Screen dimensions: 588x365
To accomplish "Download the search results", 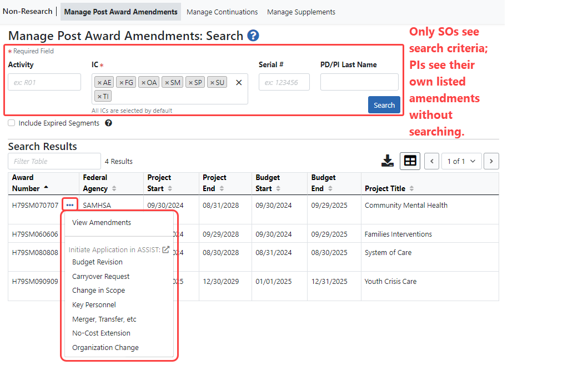I will [x=388, y=161].
